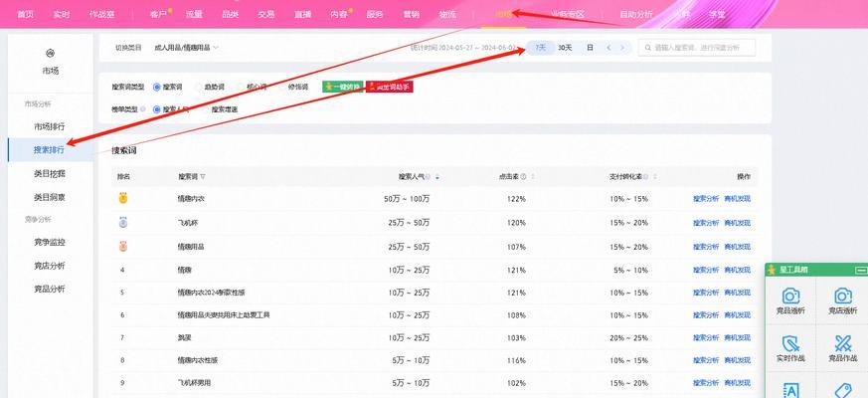Open 流量 in the top navigation
868x398 pixels.
pyautogui.click(x=194, y=14)
